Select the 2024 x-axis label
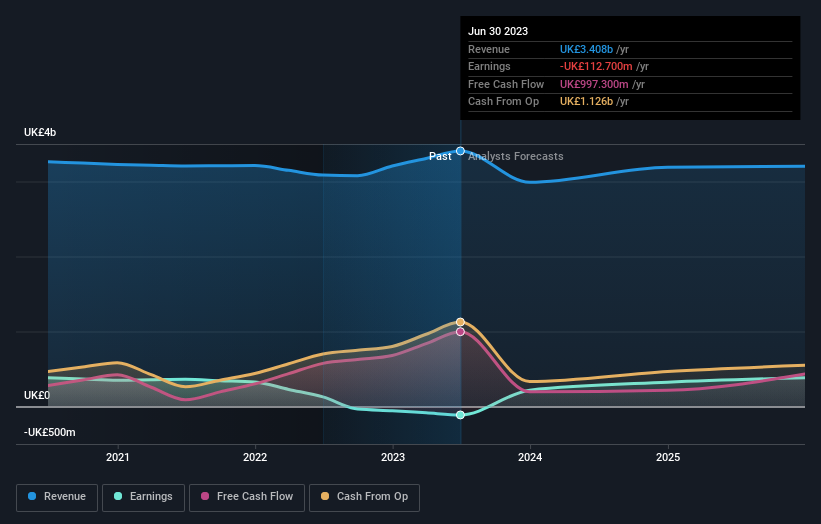The image size is (821, 524). pos(530,458)
